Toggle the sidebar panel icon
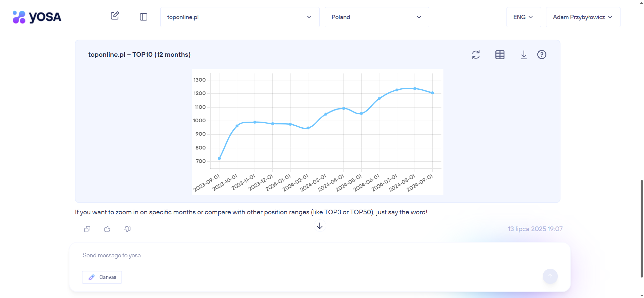Viewport: 644px width, 298px height. tap(144, 17)
